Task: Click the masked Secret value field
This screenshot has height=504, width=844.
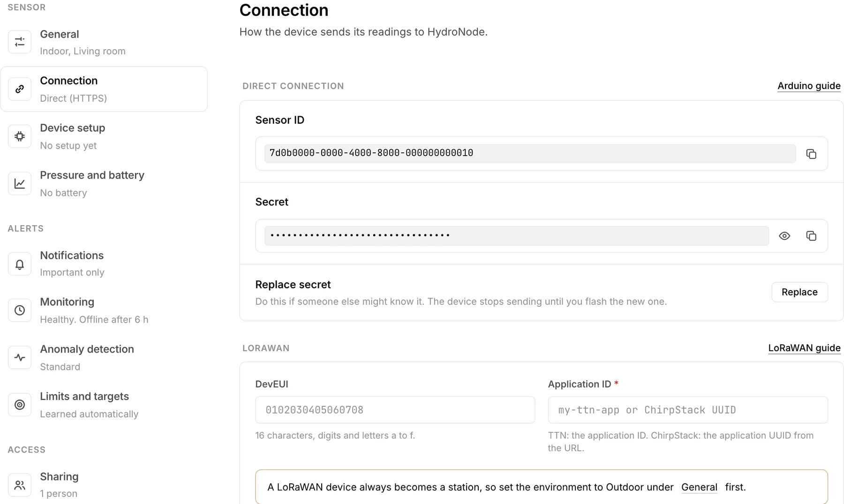Action: pyautogui.click(x=516, y=236)
